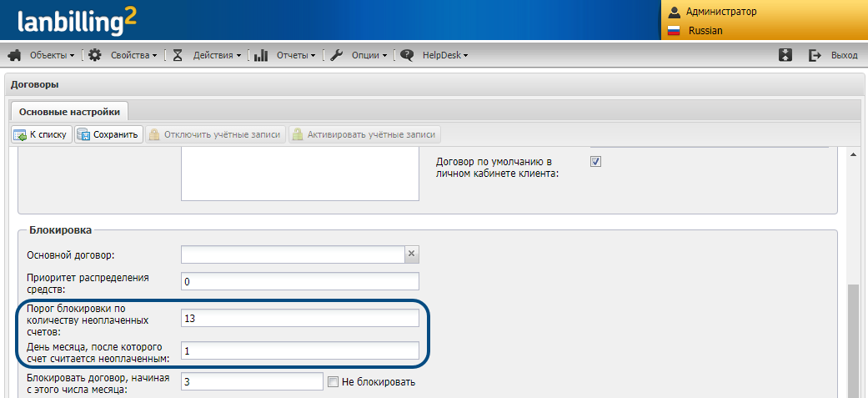Click the Порог блокировки field showing 13

pyautogui.click(x=300, y=319)
